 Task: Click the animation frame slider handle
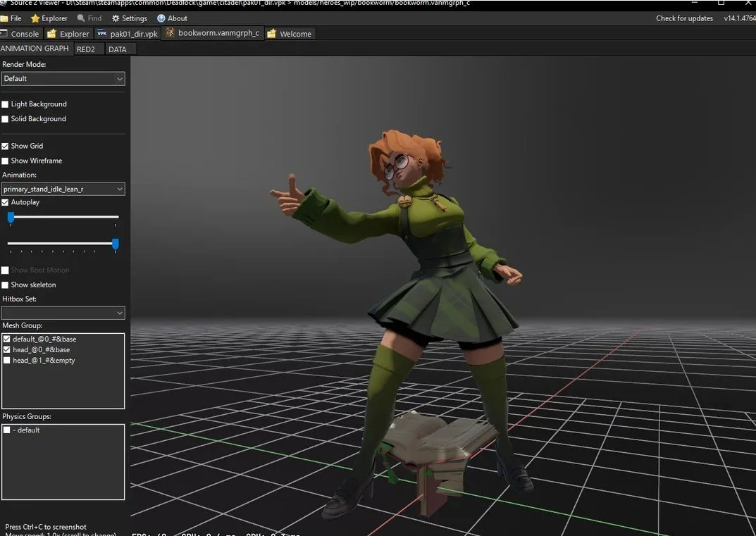(x=11, y=218)
